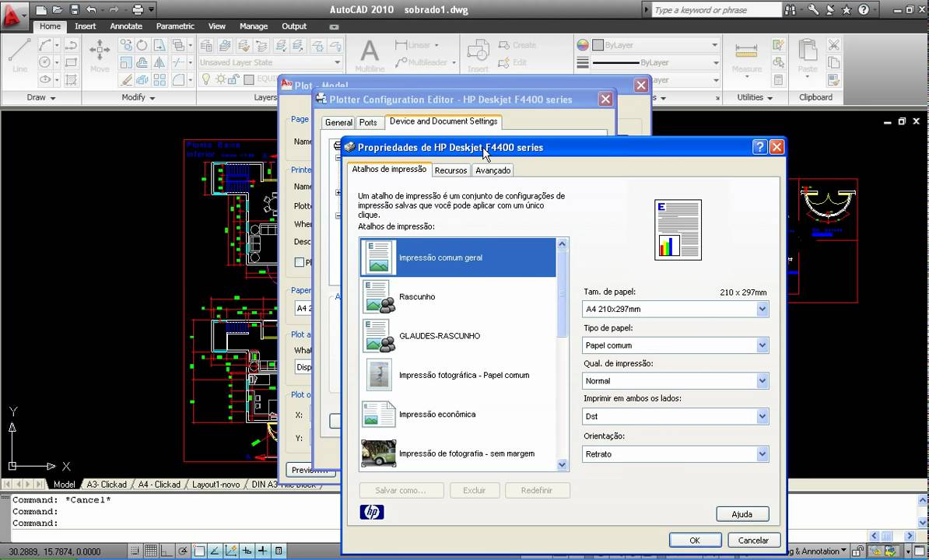Toggle Dynamic Input in status bar
Image resolution: width=929 pixels, height=560 pixels.
247,551
